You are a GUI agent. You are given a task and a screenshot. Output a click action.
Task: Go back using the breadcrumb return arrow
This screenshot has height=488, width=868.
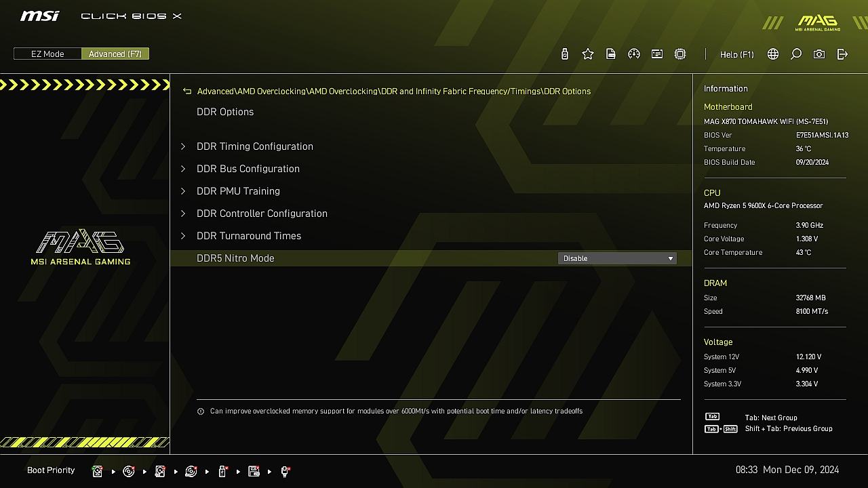[187, 91]
